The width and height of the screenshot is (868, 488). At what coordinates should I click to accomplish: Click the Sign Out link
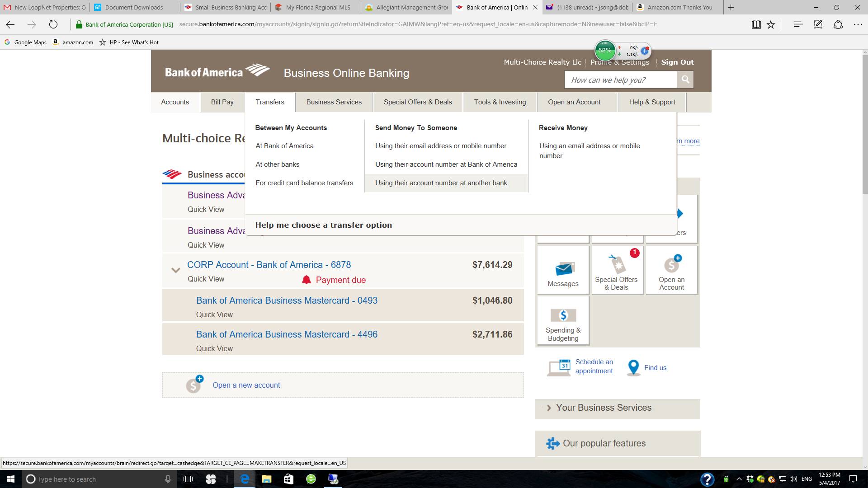(x=677, y=62)
